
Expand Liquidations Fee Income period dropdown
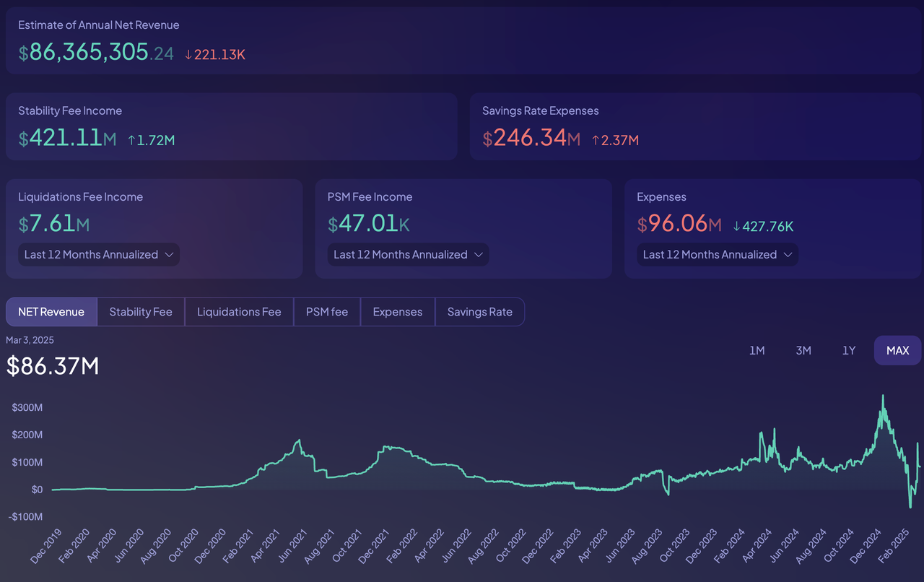99,254
